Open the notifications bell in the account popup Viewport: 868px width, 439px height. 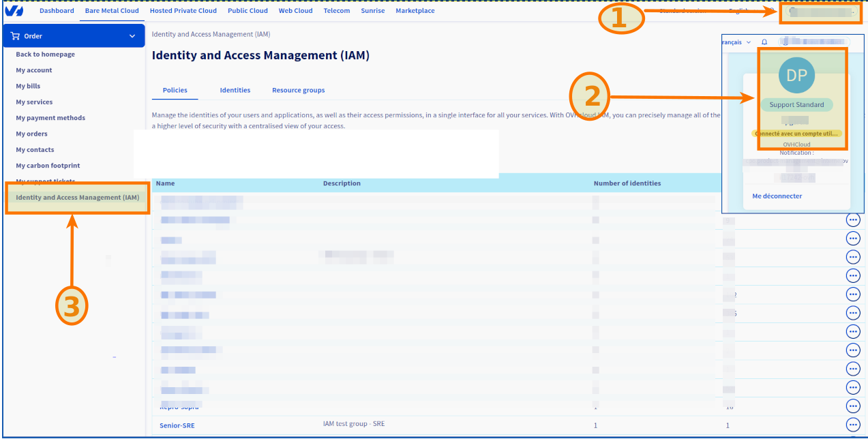[x=764, y=42]
